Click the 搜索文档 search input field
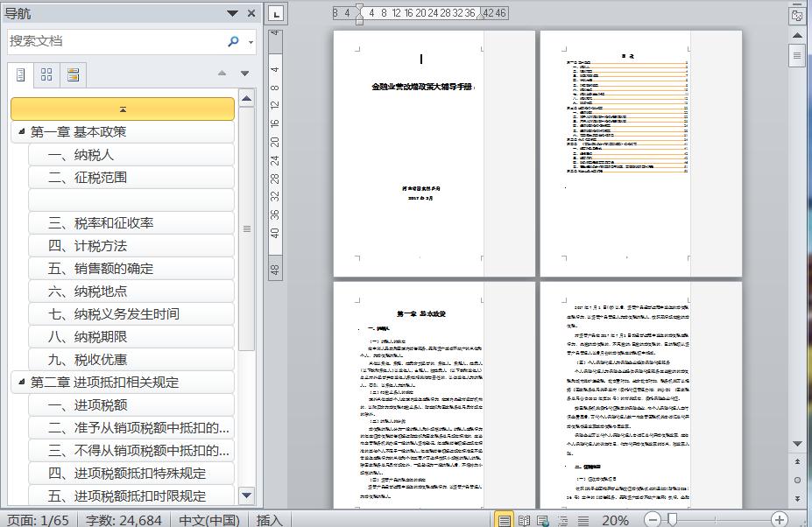The height and width of the screenshot is (527, 812). point(114,41)
